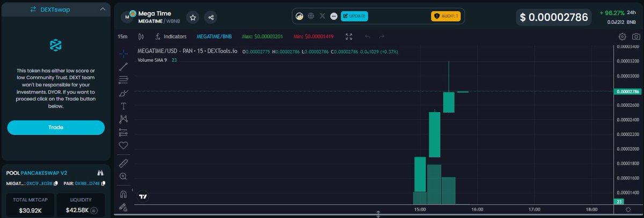
Task: Take a chart snapshot camera icon
Action: [636, 37]
